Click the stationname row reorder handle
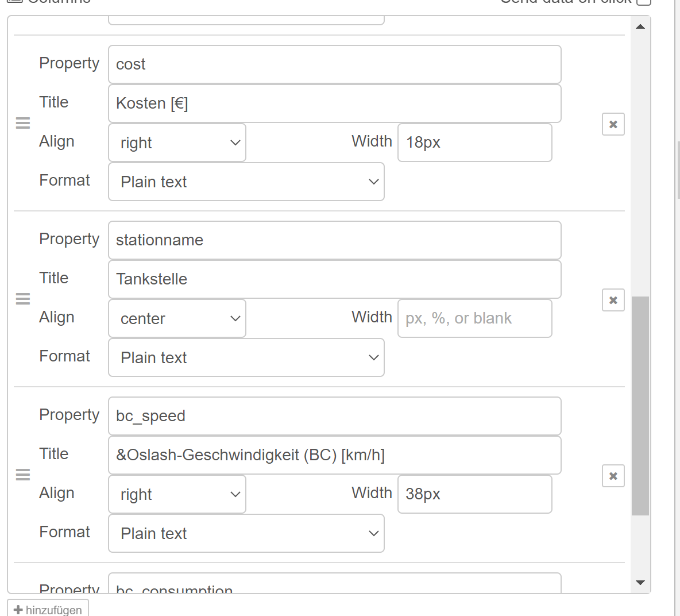This screenshot has height=616, width=680. 23,299
